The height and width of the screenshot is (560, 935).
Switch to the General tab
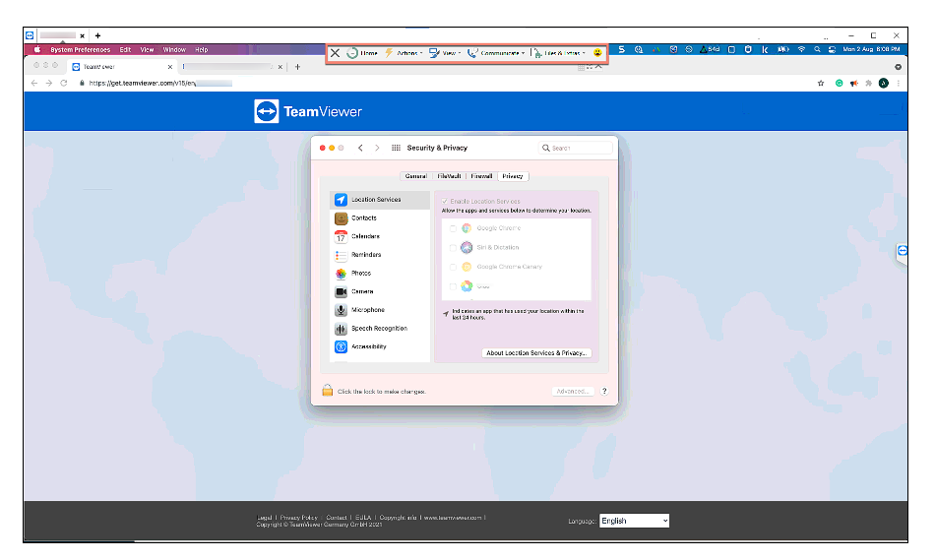(415, 176)
